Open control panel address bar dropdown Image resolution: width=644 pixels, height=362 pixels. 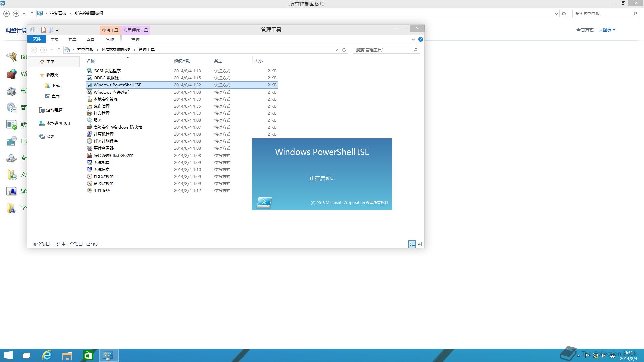556,14
